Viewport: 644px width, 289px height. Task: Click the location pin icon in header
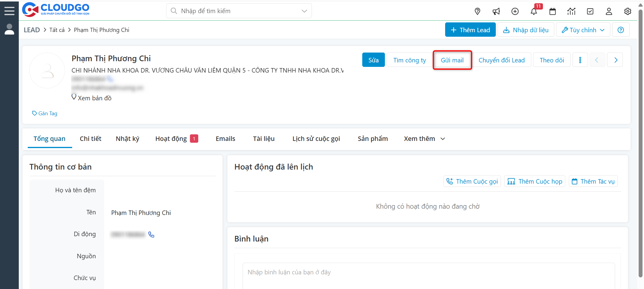(477, 11)
